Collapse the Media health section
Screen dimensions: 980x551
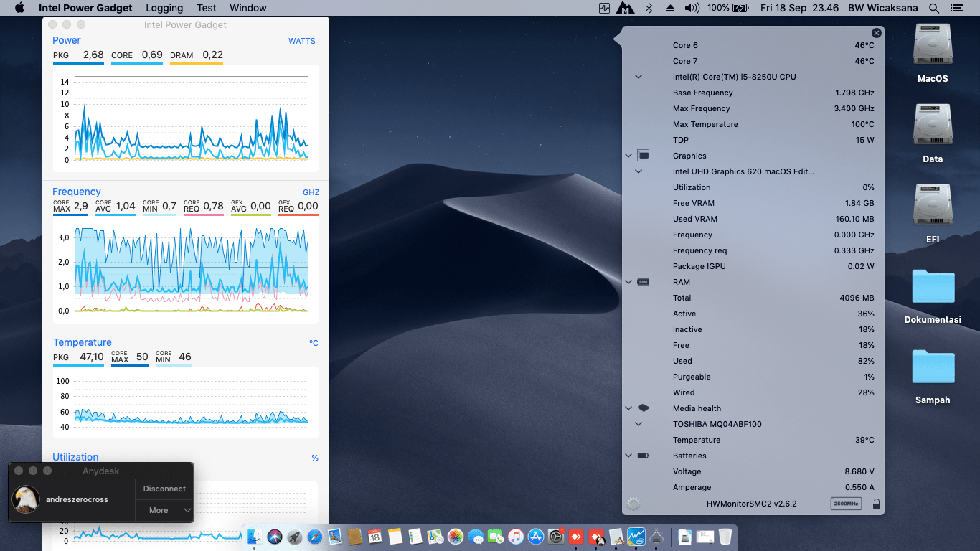628,408
